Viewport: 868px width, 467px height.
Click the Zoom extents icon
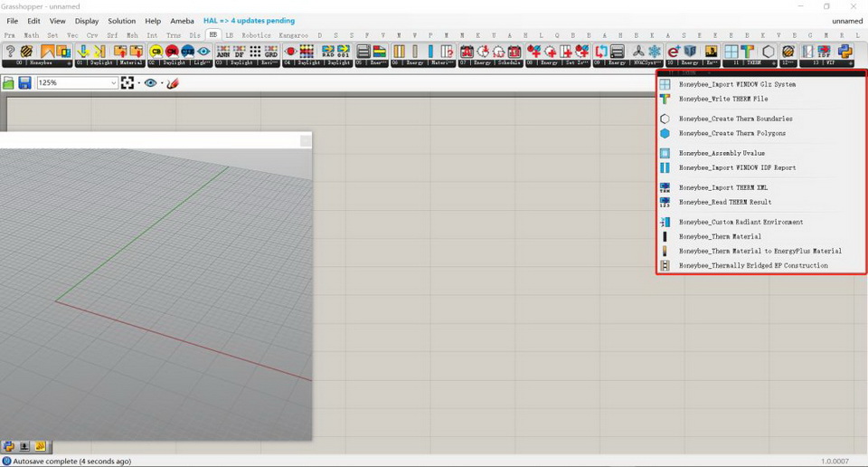pyautogui.click(x=127, y=83)
